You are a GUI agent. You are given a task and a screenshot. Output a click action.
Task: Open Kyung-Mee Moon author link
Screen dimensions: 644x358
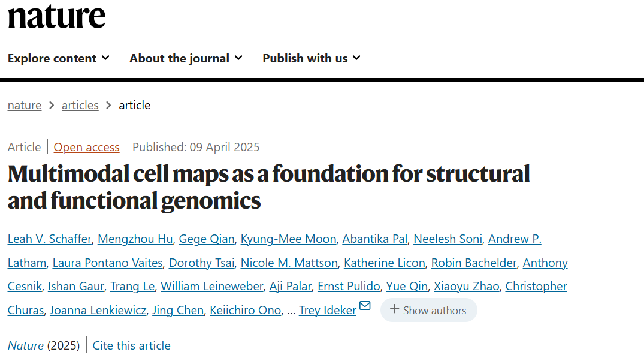point(288,239)
